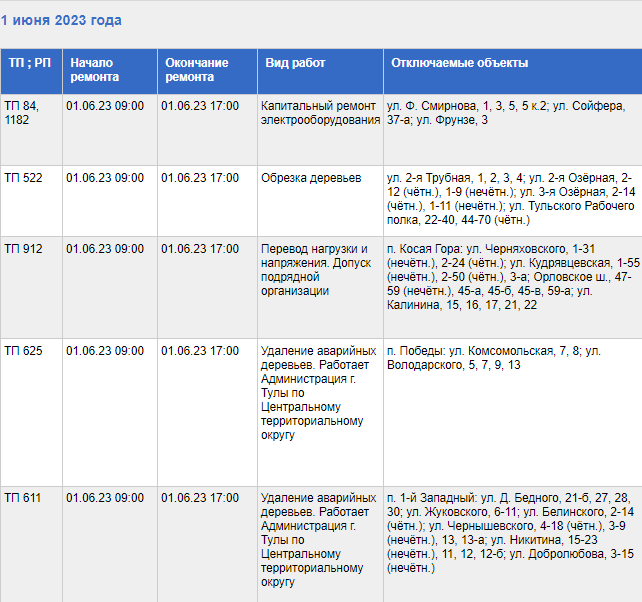The height and width of the screenshot is (602, 642).
Task: Click start time 09:00 in ТП 912 row
Action: (105, 249)
